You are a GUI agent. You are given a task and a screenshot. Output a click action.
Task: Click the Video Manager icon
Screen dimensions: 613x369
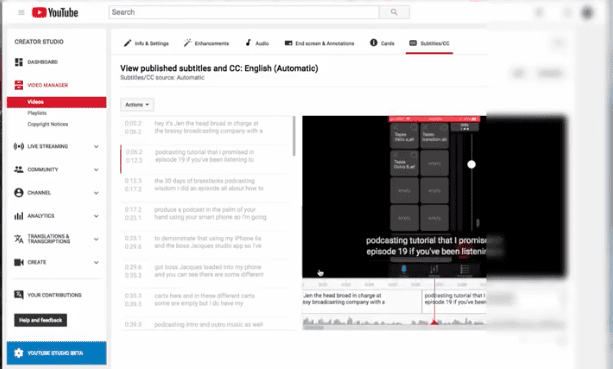pos(18,85)
